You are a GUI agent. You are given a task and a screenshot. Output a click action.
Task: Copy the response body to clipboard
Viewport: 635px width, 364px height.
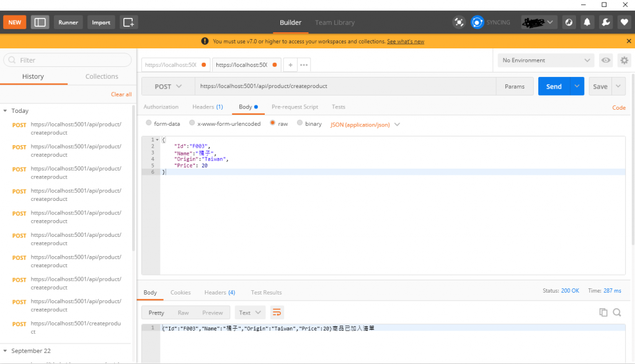click(x=603, y=312)
